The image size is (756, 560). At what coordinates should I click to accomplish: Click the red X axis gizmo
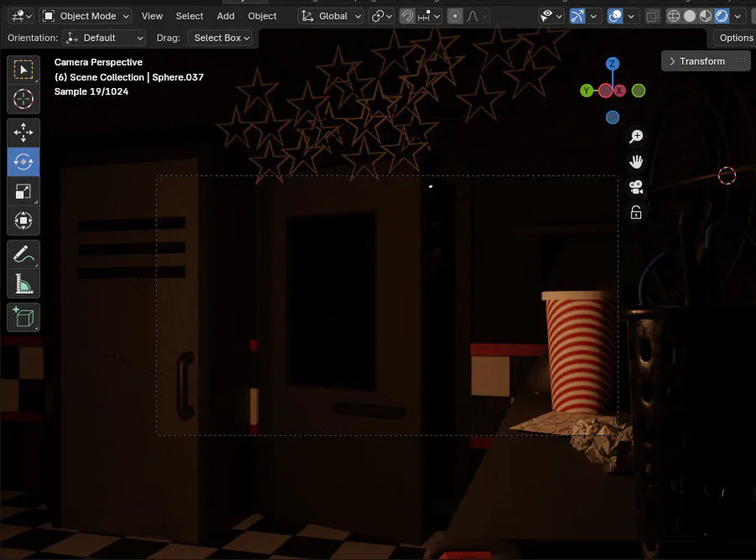point(620,91)
